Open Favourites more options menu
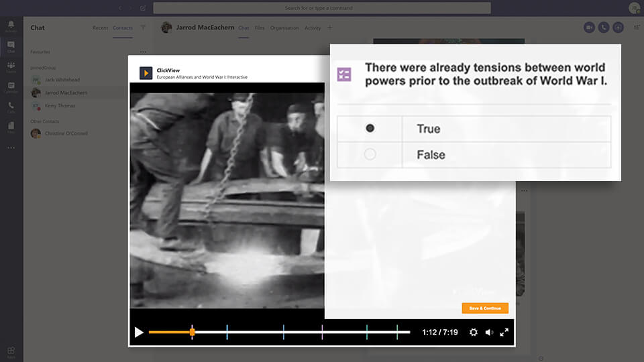644x362 pixels. 143,52
